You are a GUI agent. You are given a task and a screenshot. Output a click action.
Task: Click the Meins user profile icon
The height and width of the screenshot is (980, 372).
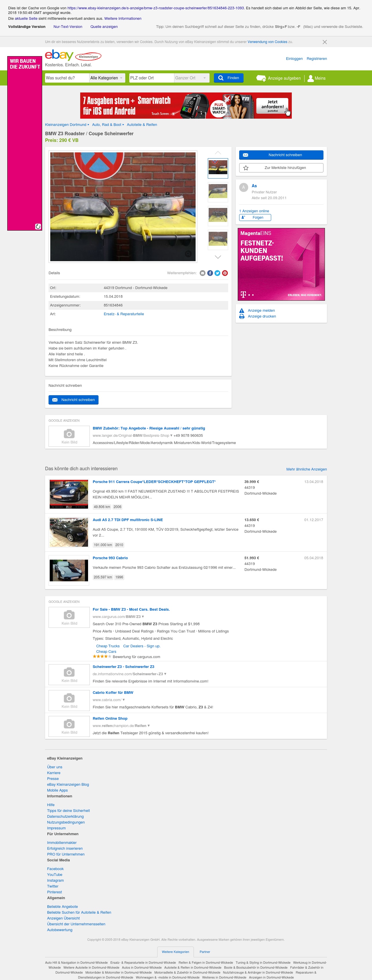310,78
